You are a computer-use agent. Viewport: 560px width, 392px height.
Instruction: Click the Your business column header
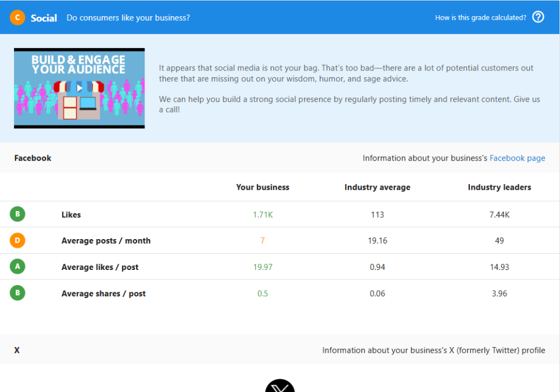point(263,187)
